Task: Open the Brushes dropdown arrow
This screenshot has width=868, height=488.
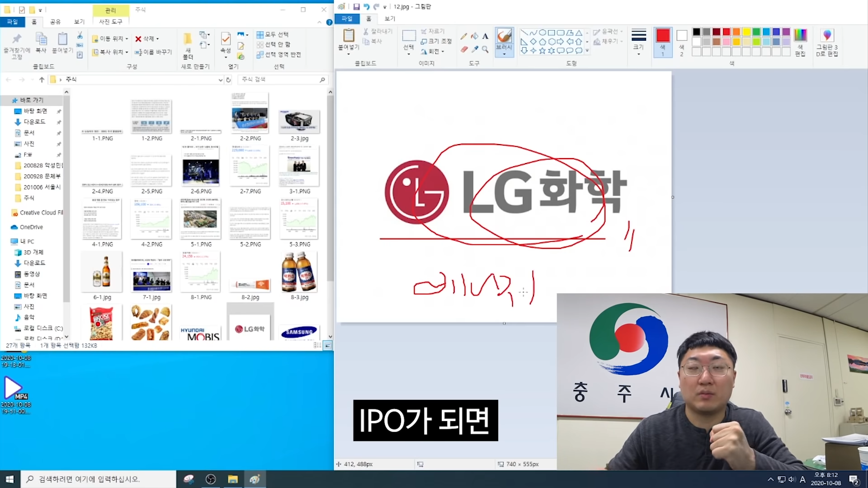Action: pyautogui.click(x=504, y=54)
